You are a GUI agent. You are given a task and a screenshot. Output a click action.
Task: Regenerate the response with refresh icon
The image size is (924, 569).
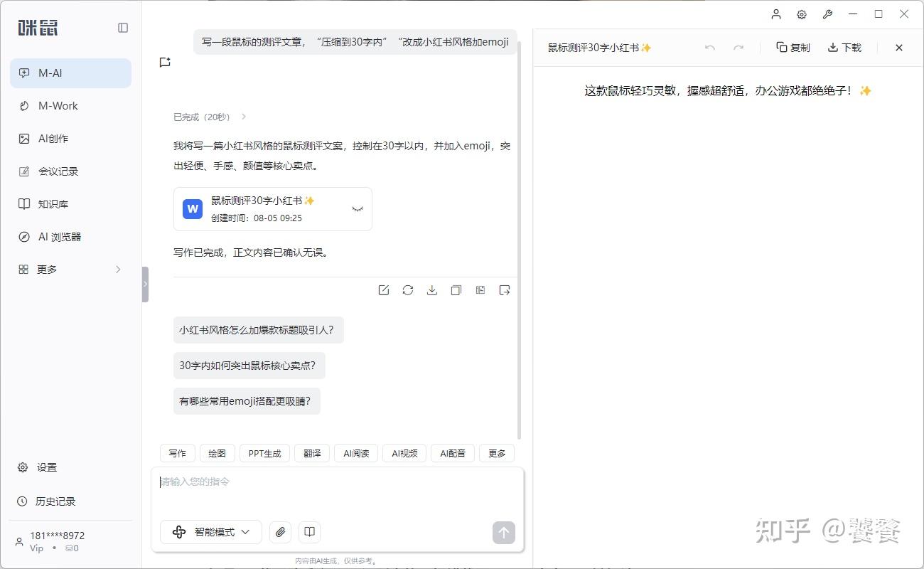[x=408, y=290]
